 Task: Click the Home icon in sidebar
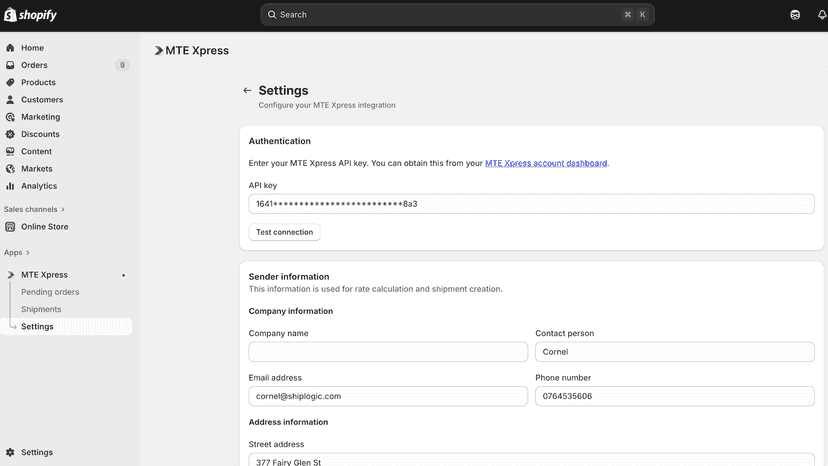(x=10, y=48)
